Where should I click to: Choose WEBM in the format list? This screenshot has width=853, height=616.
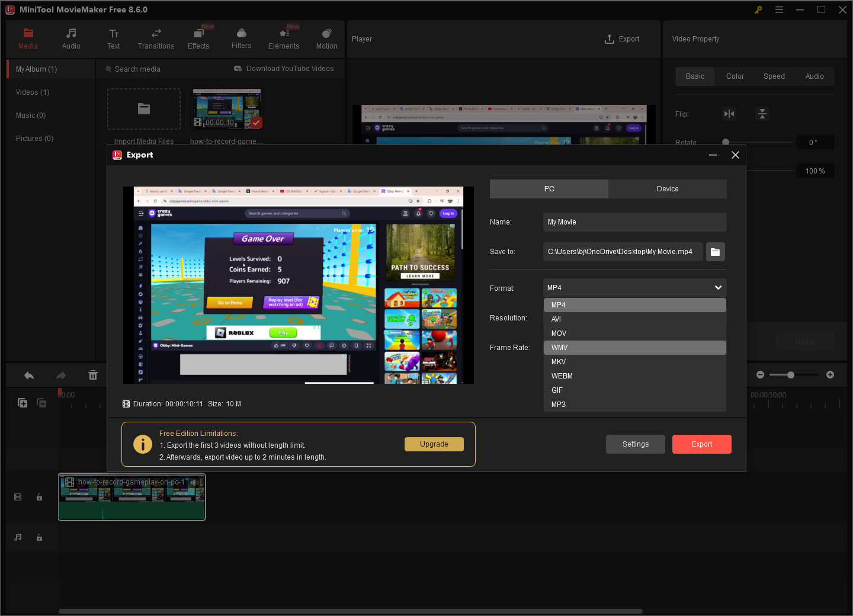coord(635,376)
